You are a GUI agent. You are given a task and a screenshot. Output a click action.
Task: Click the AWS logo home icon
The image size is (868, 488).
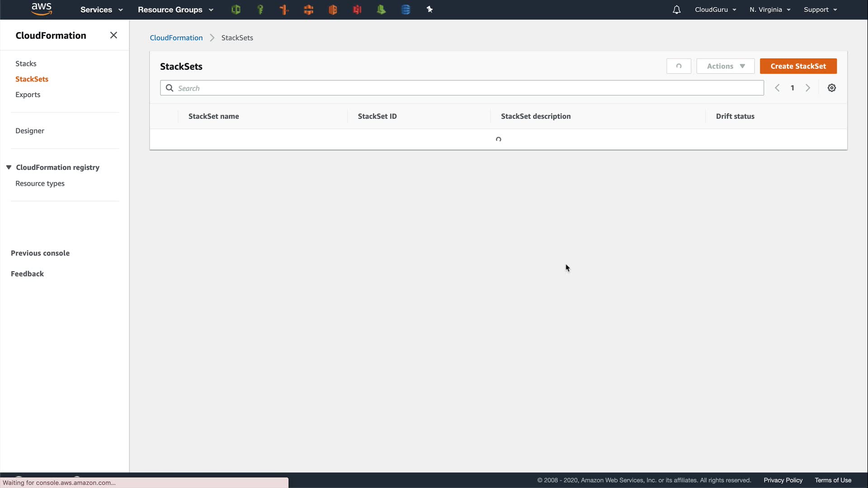(42, 9)
